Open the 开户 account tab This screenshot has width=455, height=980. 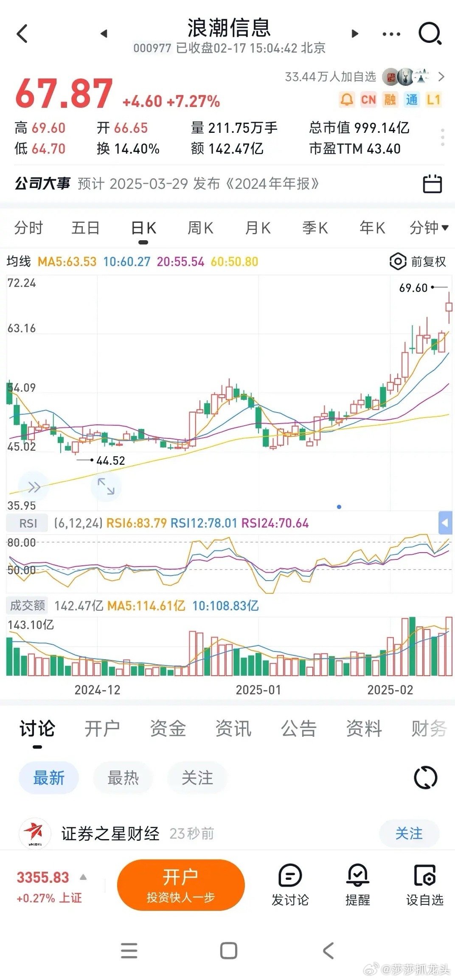click(102, 729)
